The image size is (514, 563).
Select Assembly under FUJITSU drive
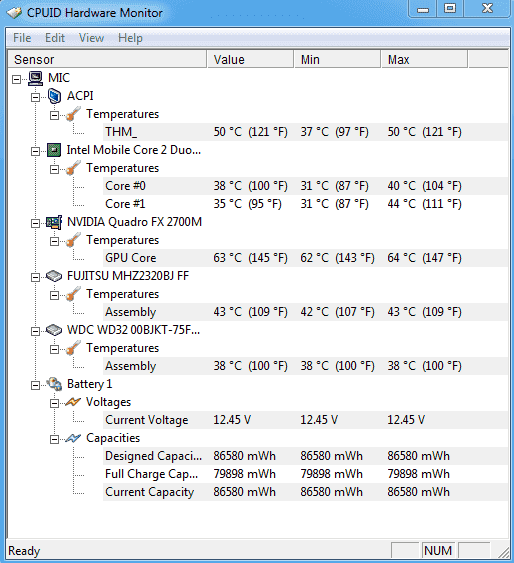(305, 312)
